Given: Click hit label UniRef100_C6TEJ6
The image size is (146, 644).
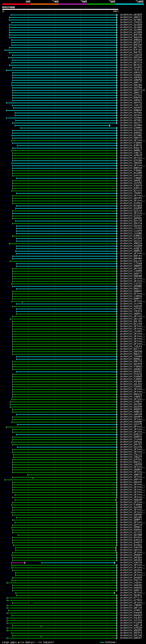Looking at the screenshot, I should click(131, 70).
